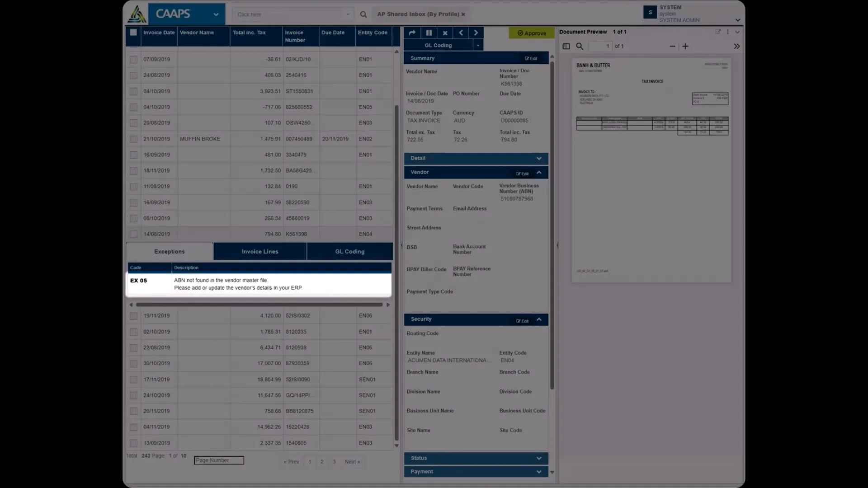Approve the selected invoice

pyautogui.click(x=531, y=33)
